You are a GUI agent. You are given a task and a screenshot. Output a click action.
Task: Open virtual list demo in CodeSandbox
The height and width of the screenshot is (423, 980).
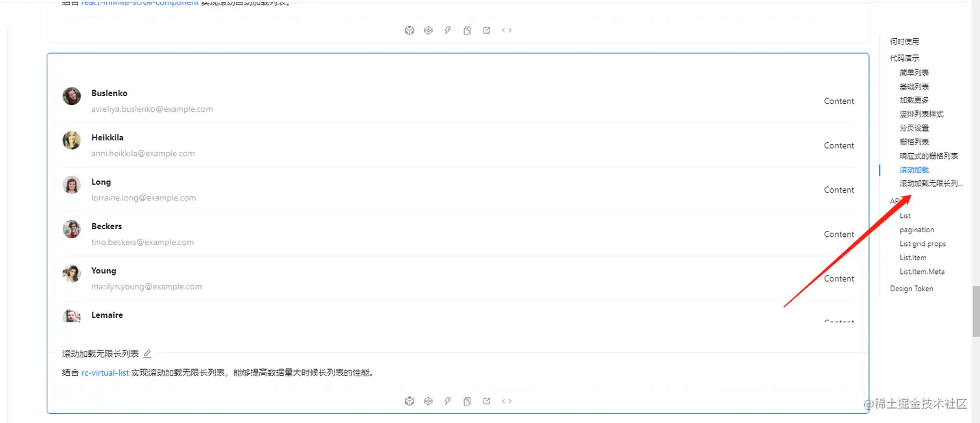(x=409, y=401)
